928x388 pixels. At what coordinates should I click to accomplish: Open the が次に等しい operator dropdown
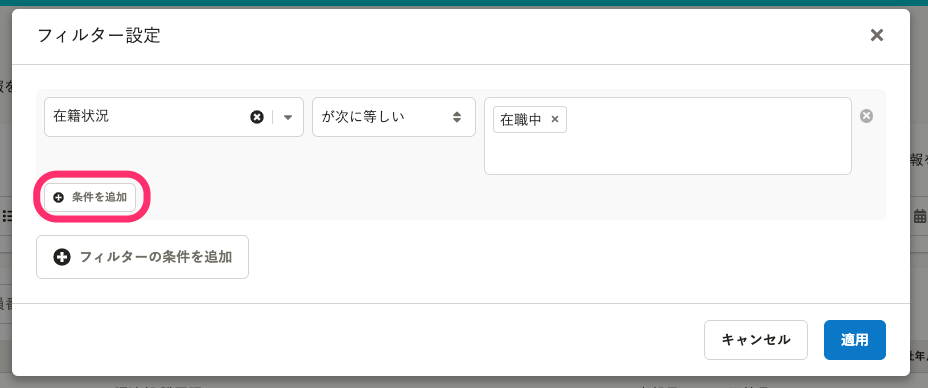pyautogui.click(x=394, y=117)
